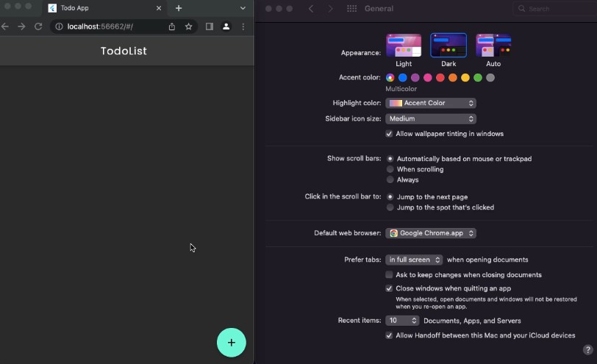Open Chrome profile menu

(x=226, y=26)
